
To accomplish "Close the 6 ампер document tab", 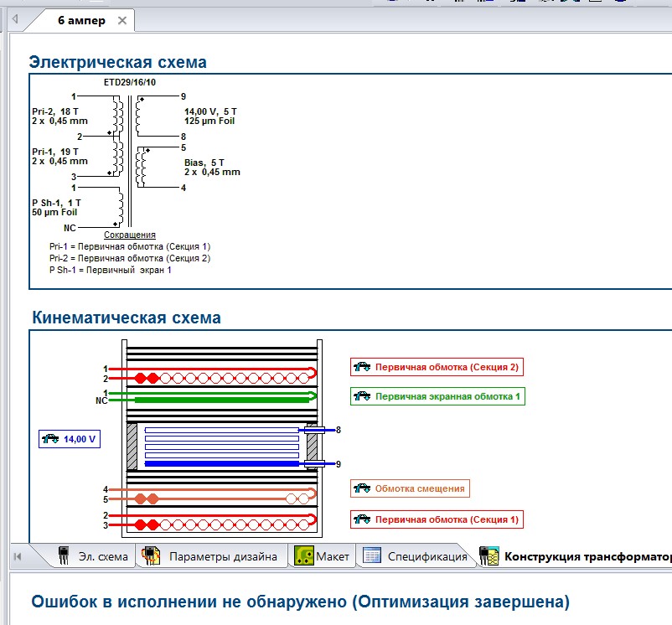I will (x=122, y=20).
